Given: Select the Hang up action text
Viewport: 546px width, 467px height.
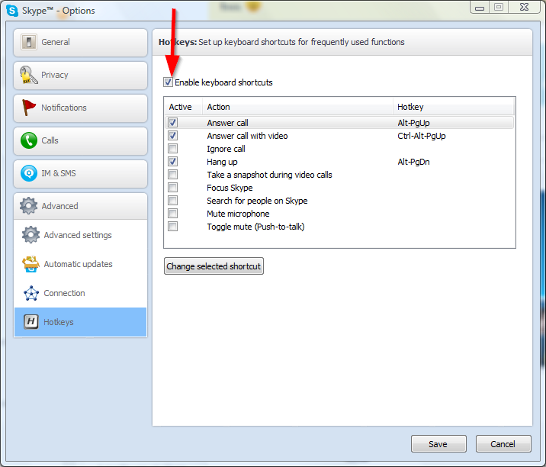Looking at the screenshot, I should [222, 162].
